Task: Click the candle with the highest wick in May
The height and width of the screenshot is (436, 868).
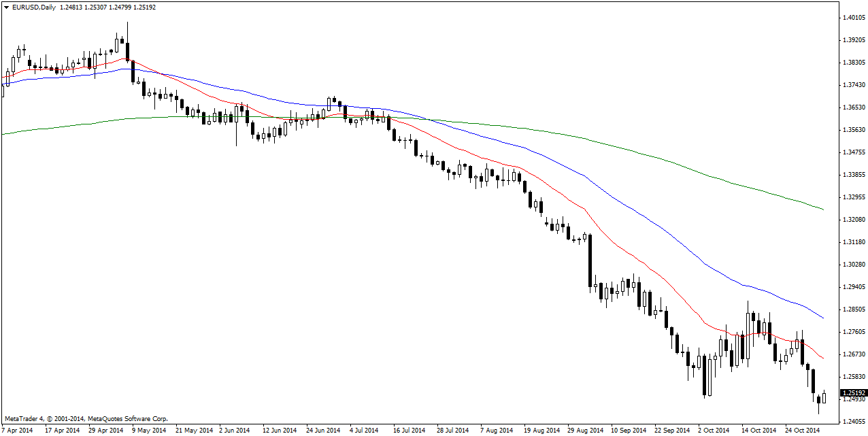Action: click(127, 51)
